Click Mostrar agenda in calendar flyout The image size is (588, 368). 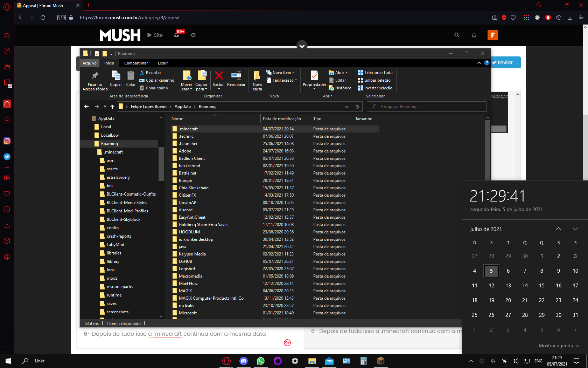559,346
